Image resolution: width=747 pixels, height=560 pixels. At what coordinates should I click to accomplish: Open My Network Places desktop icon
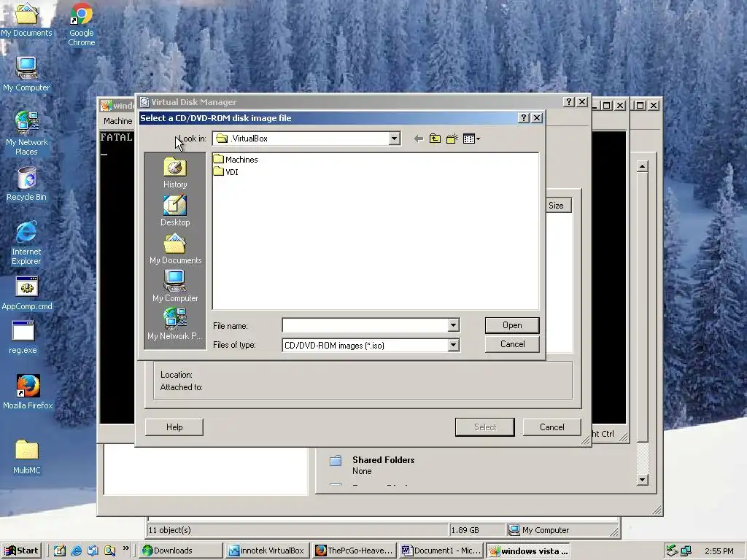tap(26, 133)
